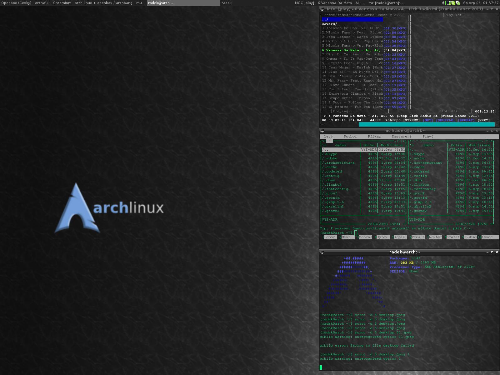Viewport: 500px width, 375px height.
Task: Open the music player window's title bar menu icon
Action: pos(322,10)
